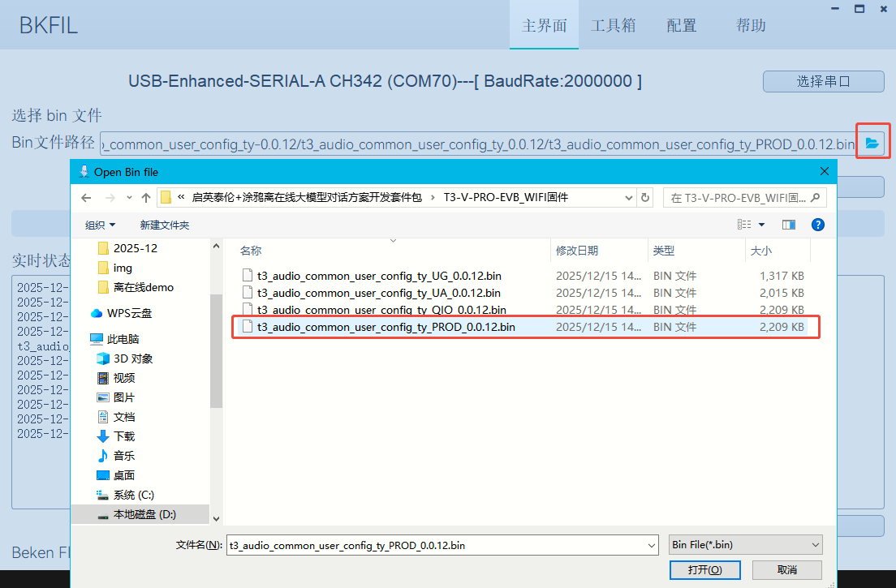Switch to the 配置 tab
Image resolution: width=896 pixels, height=588 pixels.
(x=682, y=25)
